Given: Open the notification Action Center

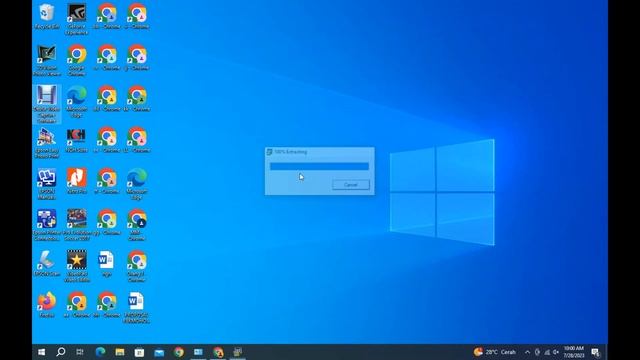Looking at the screenshot, I should 596,352.
